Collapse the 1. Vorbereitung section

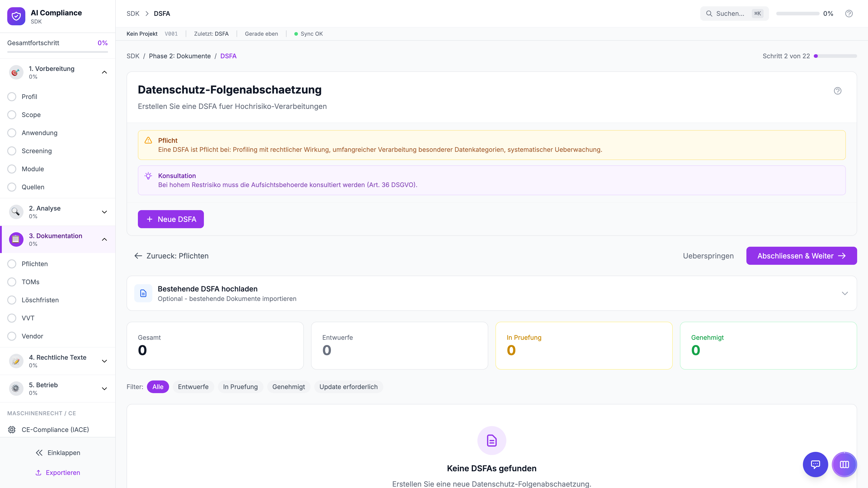click(x=104, y=72)
